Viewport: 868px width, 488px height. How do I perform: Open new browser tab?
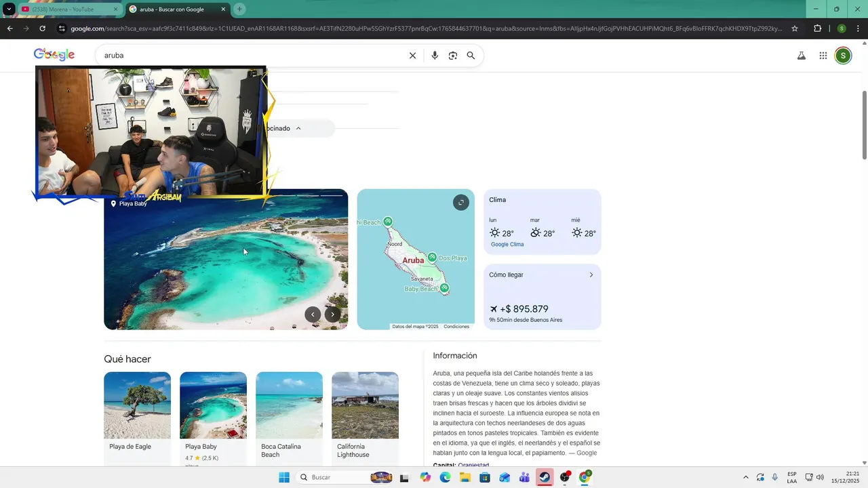239,9
